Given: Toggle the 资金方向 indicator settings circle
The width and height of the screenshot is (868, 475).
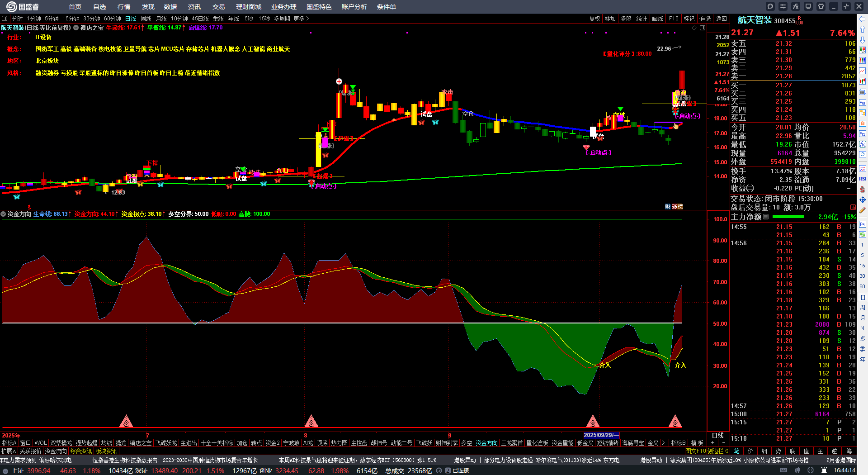Looking at the screenshot, I should pos(3,214).
